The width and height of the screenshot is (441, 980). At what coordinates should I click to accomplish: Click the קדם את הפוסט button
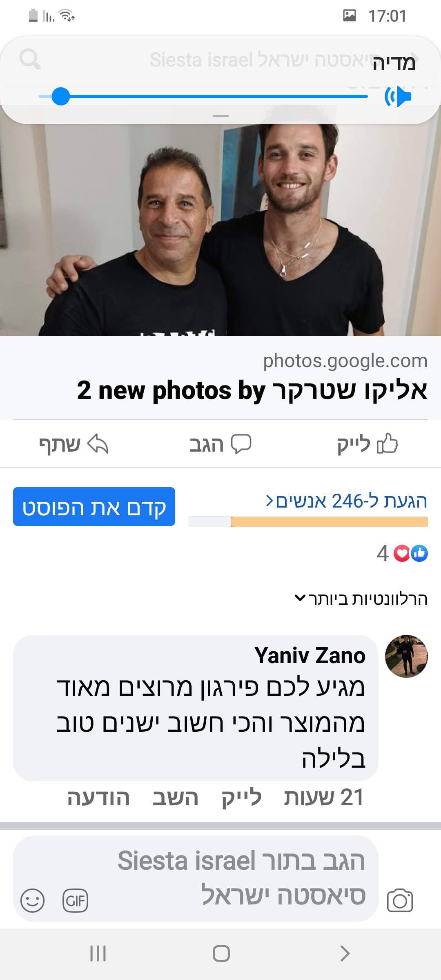coord(94,506)
